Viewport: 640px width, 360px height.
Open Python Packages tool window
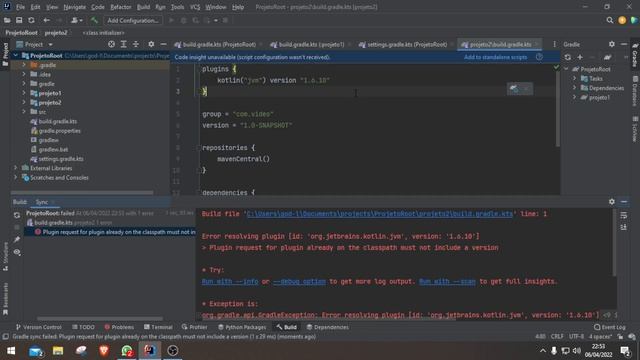(242, 327)
